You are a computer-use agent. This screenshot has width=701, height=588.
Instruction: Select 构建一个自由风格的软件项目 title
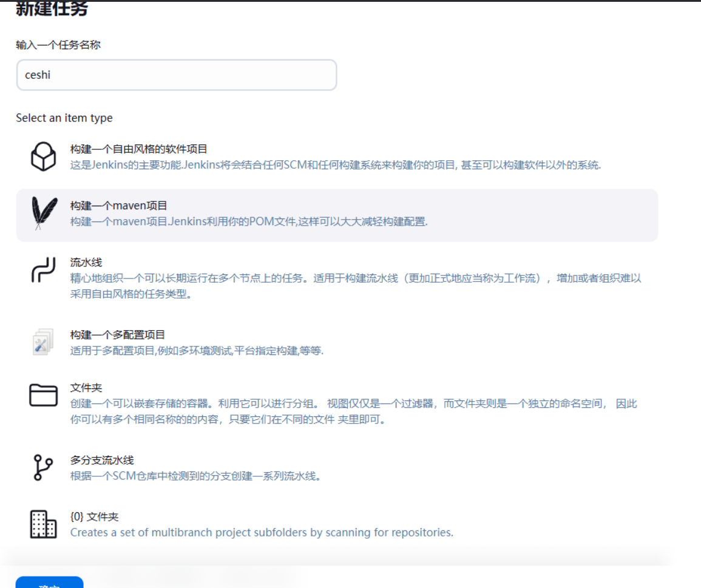(x=138, y=149)
